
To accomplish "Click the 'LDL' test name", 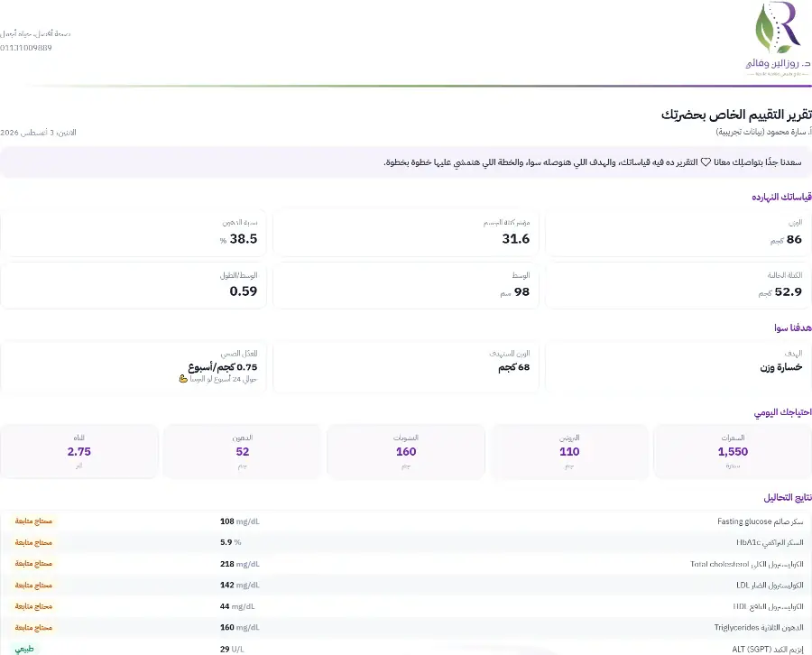I will [x=770, y=586].
